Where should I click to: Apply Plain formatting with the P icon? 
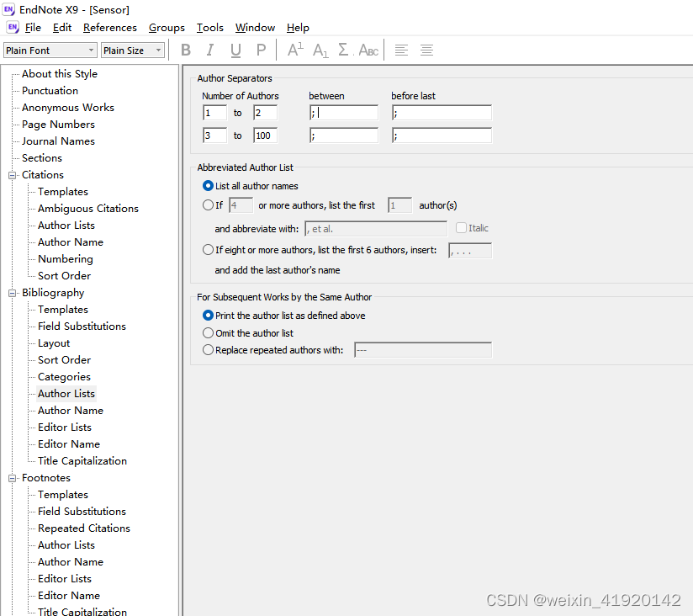(x=262, y=50)
